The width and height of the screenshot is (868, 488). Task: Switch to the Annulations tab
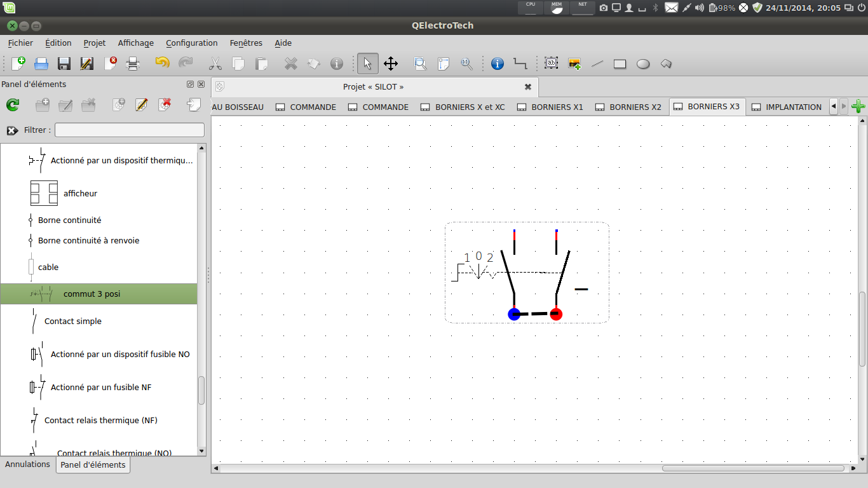(27, 464)
